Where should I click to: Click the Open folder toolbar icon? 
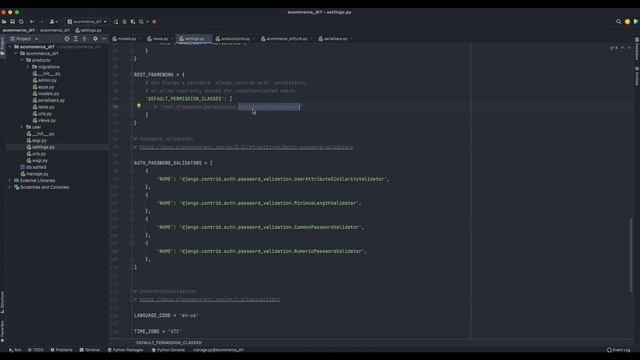4,22
